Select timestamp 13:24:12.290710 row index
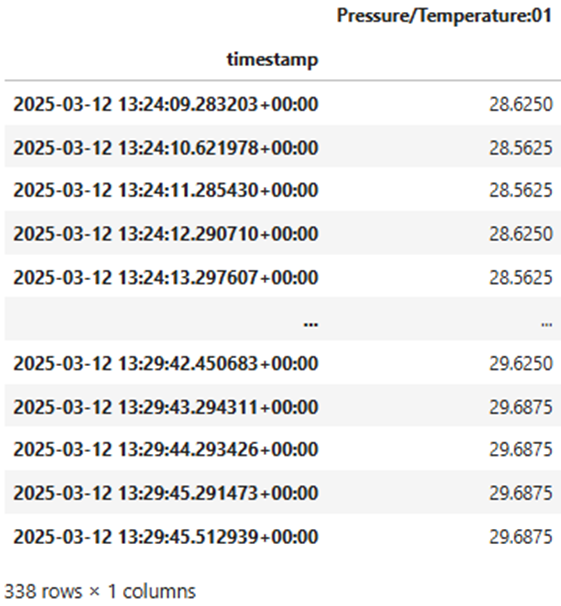Viewport: 561px width, 606px height. 166,234
